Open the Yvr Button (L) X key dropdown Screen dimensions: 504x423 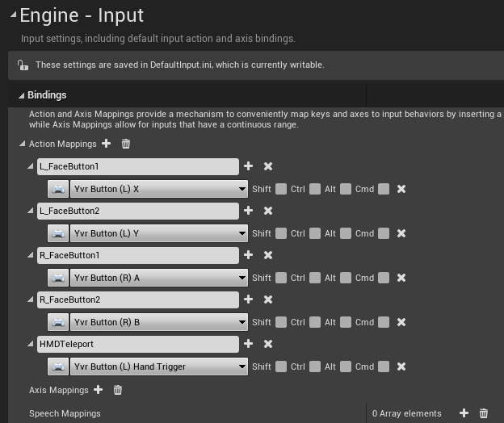tap(158, 189)
